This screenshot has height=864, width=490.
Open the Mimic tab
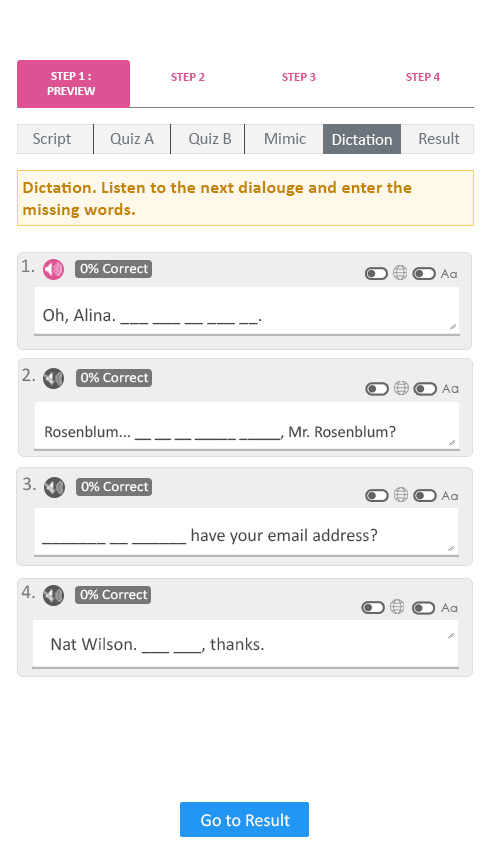(x=284, y=139)
